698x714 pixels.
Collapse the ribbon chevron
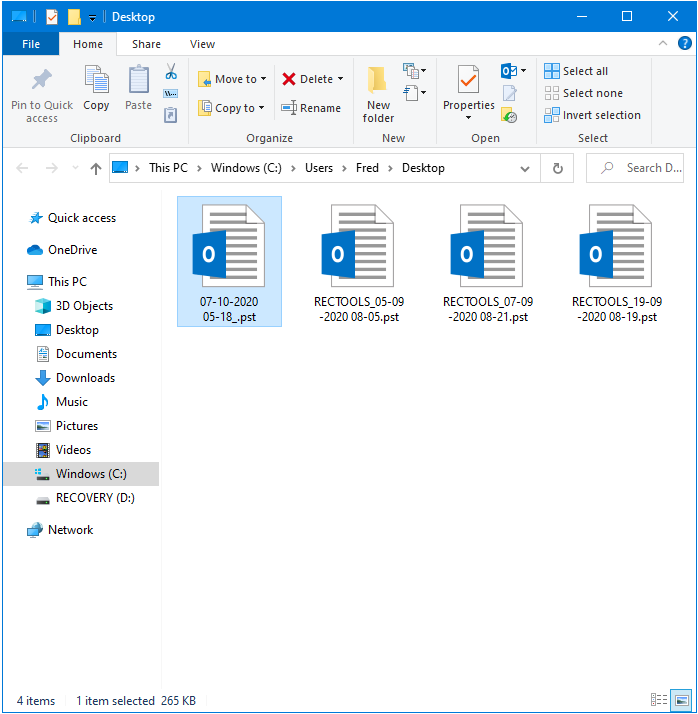[662, 44]
